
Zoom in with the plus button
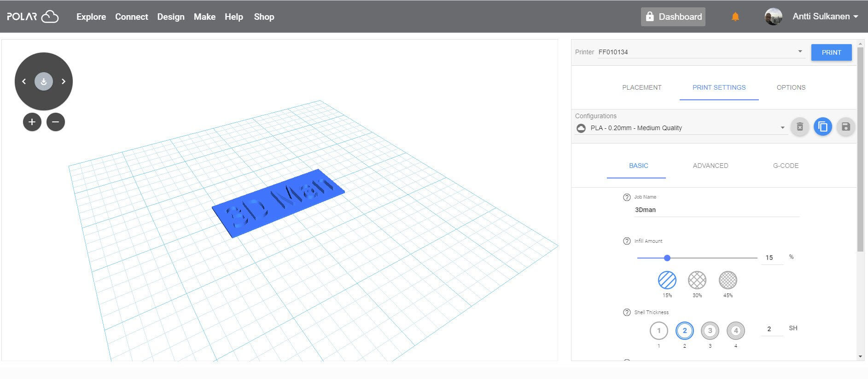click(32, 122)
